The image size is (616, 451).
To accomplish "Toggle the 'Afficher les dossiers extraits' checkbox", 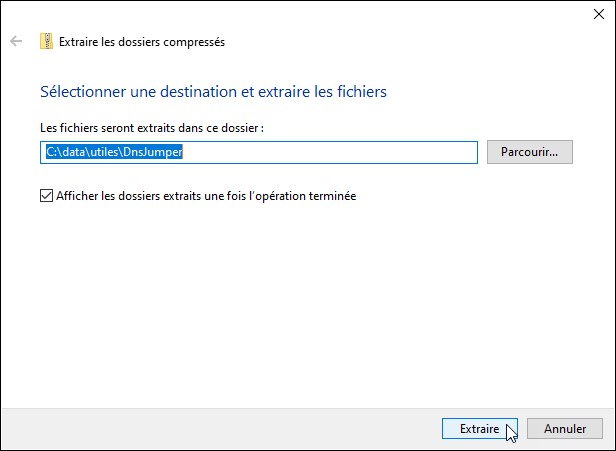I will [x=46, y=196].
